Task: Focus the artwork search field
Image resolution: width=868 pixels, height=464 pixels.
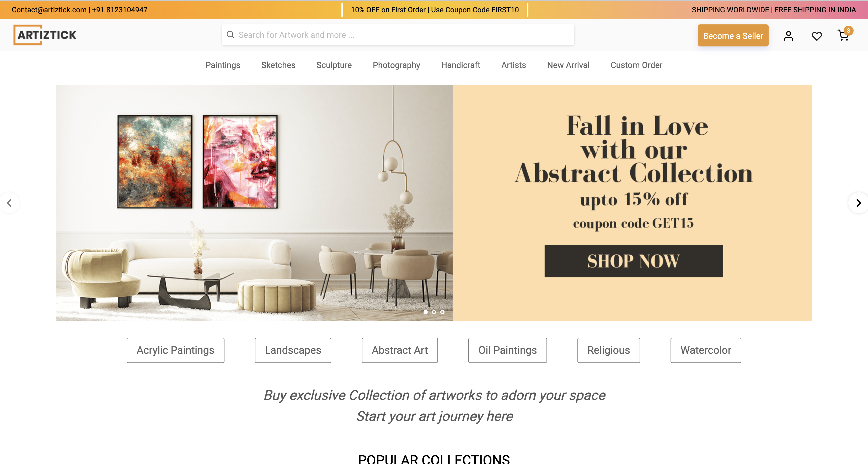Action: tap(398, 35)
